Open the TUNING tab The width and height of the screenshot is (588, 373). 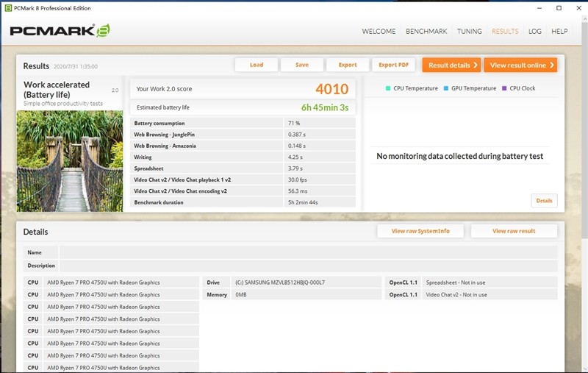click(470, 31)
